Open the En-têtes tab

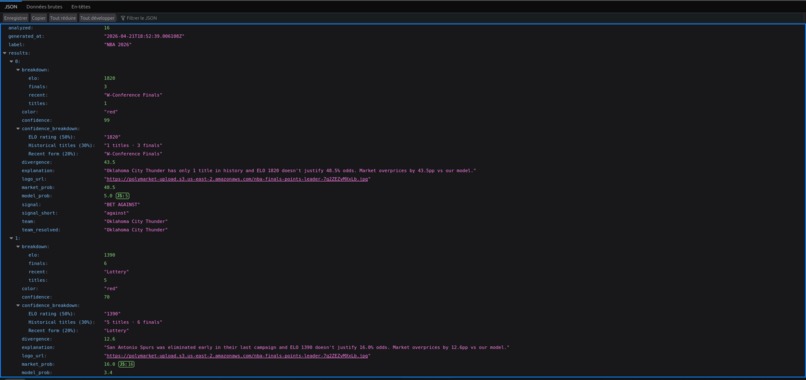81,7
